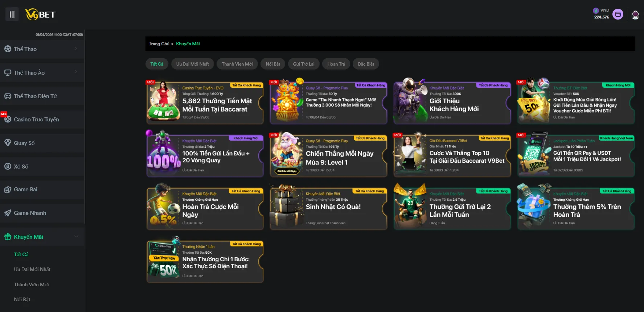Click the Xổ Số lottery ball icon
This screenshot has width=644, height=312.
coord(8,166)
